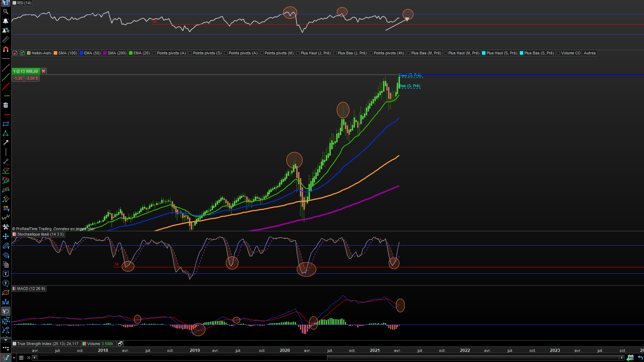This screenshot has width=644, height=362.
Task: Click the red down-arrow icon above chart
Action: pos(15,53)
